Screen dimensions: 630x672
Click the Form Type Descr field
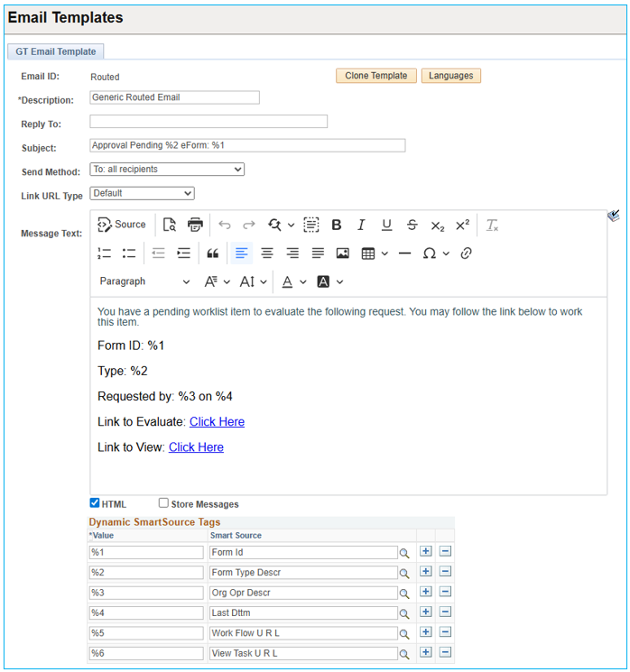(x=303, y=573)
